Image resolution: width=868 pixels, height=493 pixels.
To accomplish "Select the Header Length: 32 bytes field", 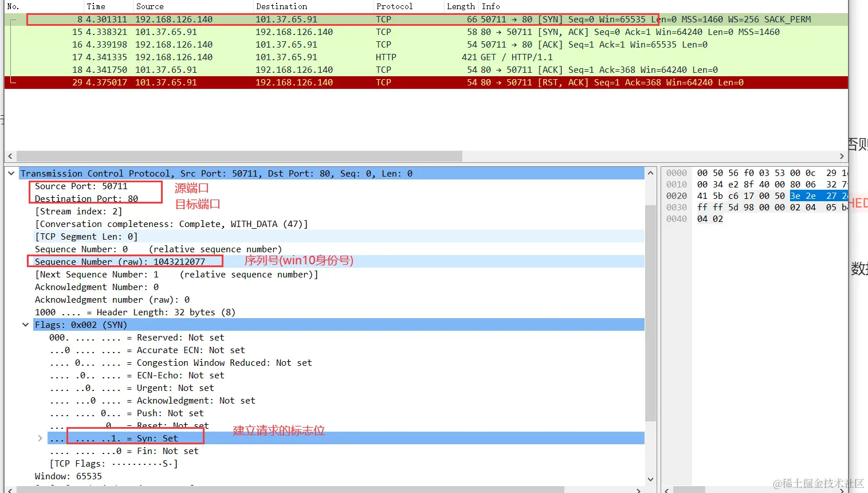I will click(135, 312).
